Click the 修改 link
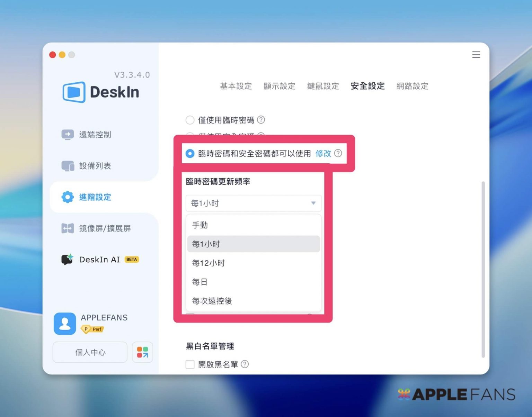Image resolution: width=532 pixels, height=417 pixels. click(x=323, y=153)
